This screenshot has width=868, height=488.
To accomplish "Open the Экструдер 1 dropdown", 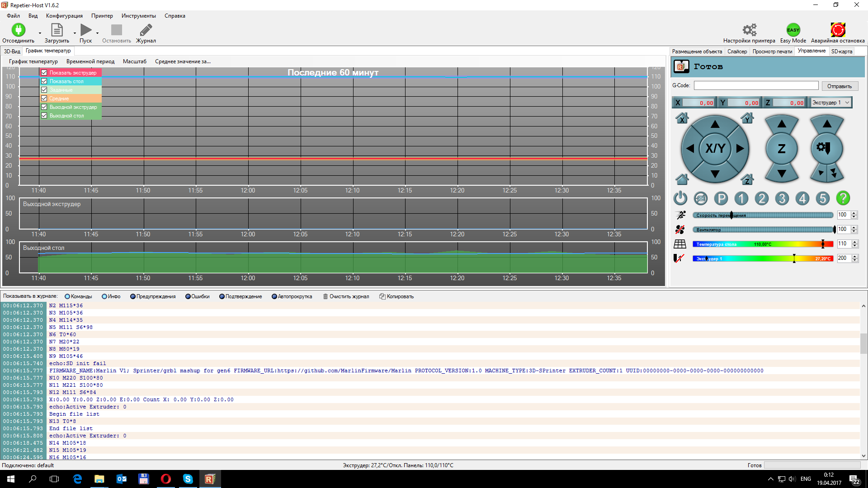I will pyautogui.click(x=831, y=103).
